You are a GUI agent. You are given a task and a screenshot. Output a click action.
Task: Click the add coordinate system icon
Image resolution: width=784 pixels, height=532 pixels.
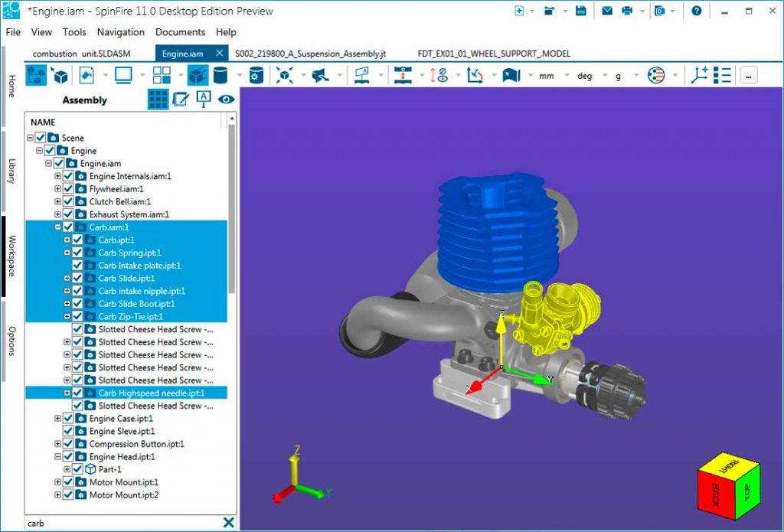tap(699, 76)
